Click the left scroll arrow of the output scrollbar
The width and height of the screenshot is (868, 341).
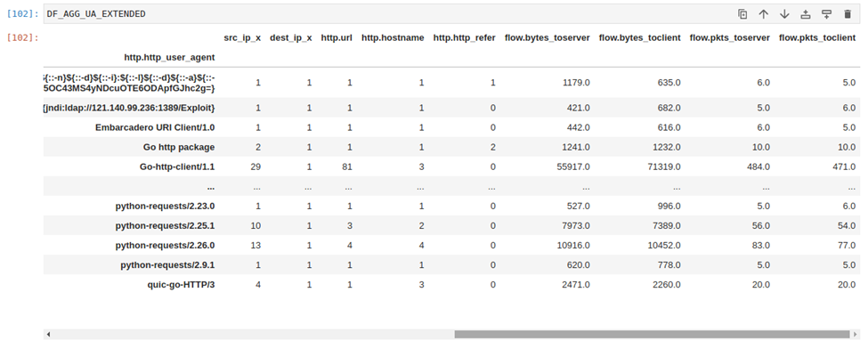(x=48, y=335)
